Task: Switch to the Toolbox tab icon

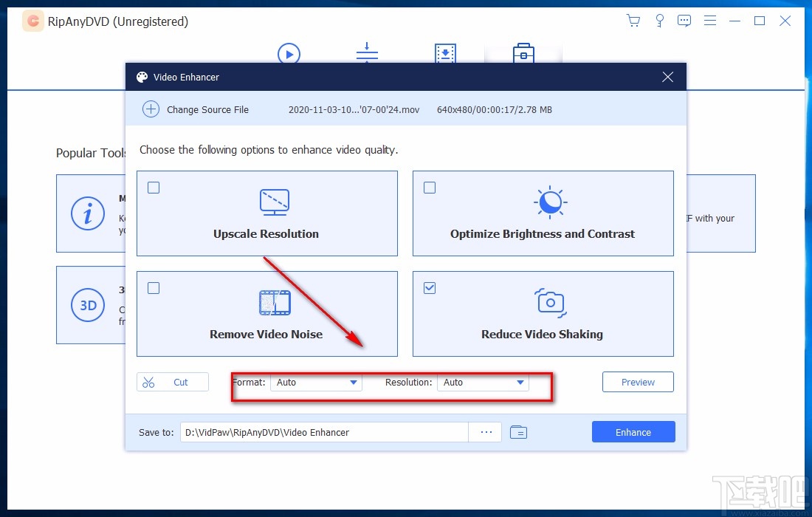Action: [x=523, y=53]
